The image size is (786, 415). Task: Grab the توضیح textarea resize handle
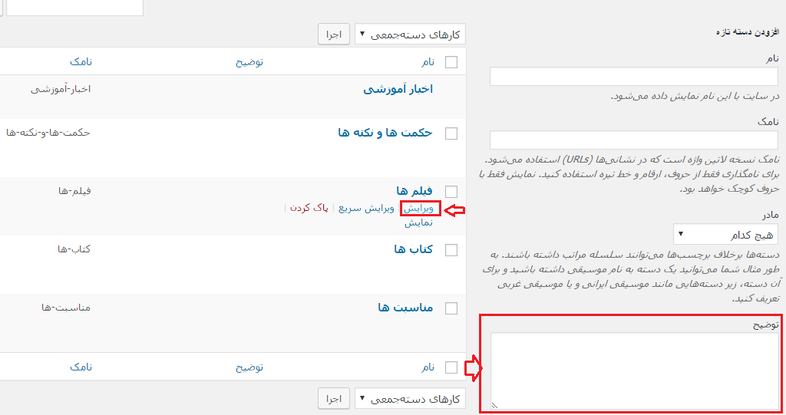[494, 405]
